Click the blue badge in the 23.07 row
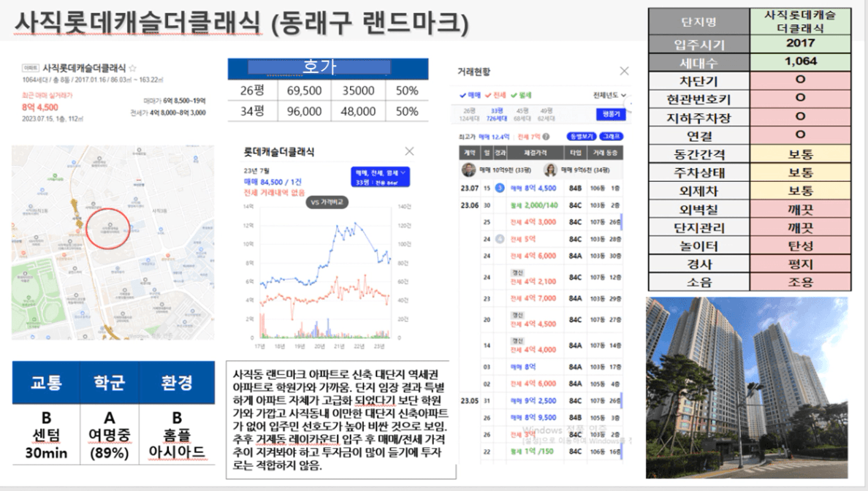868x491 pixels. point(499,189)
